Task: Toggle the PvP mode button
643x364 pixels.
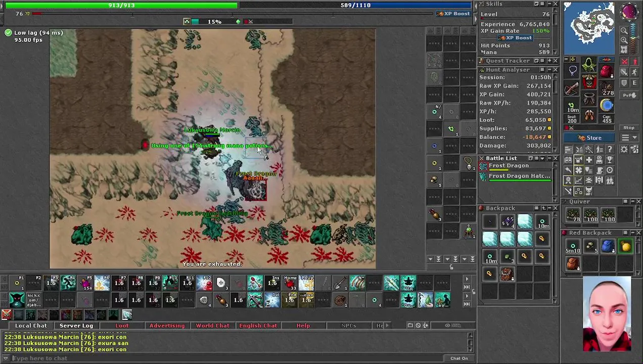Action: point(629,95)
